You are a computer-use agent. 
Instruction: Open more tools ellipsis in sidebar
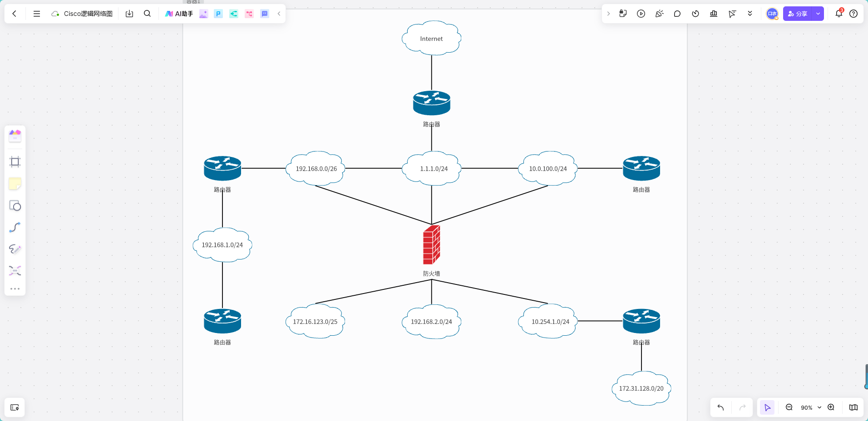click(x=15, y=289)
